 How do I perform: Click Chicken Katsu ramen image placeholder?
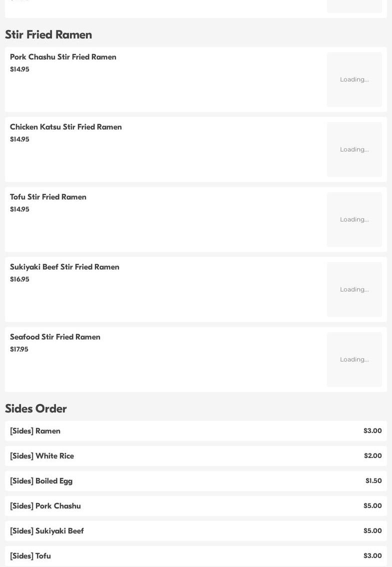click(x=354, y=149)
